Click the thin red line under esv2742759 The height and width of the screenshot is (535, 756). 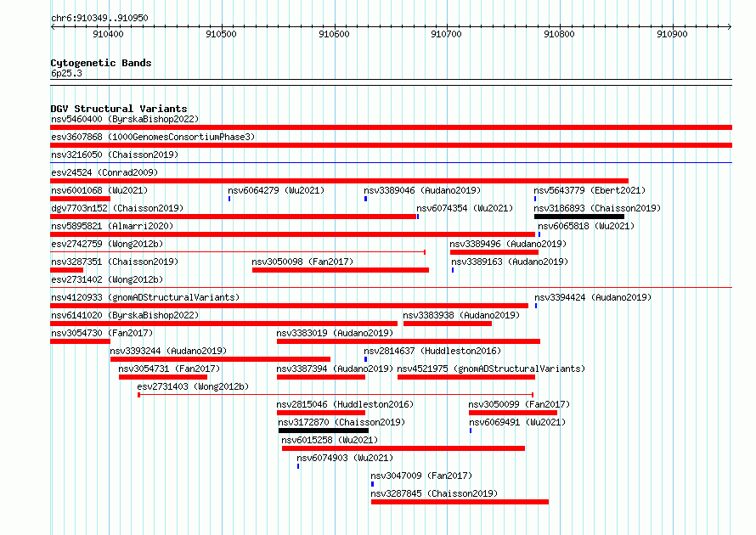[x=238, y=252]
